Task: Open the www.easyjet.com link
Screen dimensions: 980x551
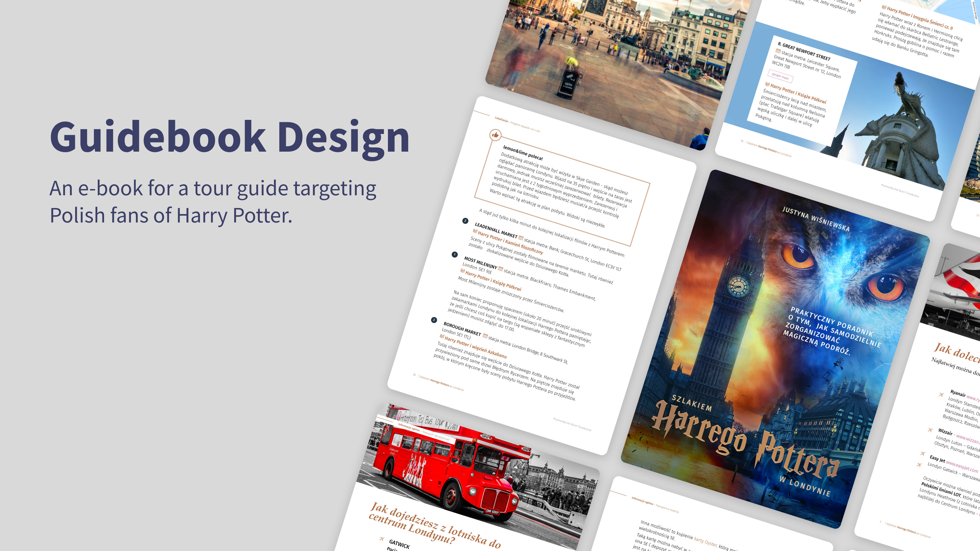Action: [x=962, y=467]
